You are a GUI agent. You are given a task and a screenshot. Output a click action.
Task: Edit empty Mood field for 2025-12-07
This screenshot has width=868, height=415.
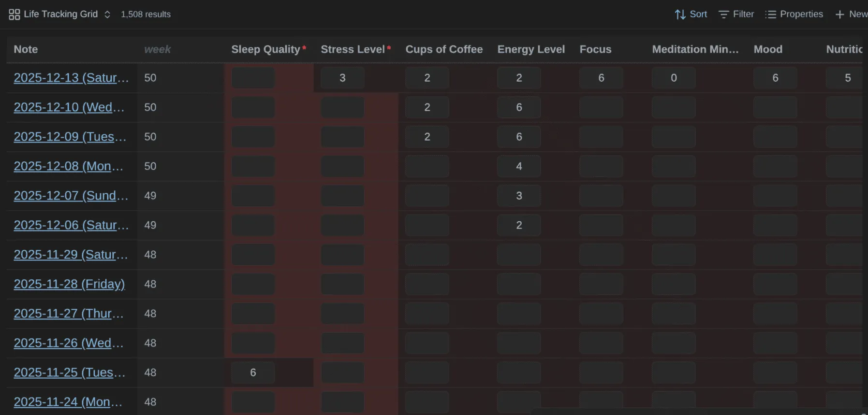[775, 196]
